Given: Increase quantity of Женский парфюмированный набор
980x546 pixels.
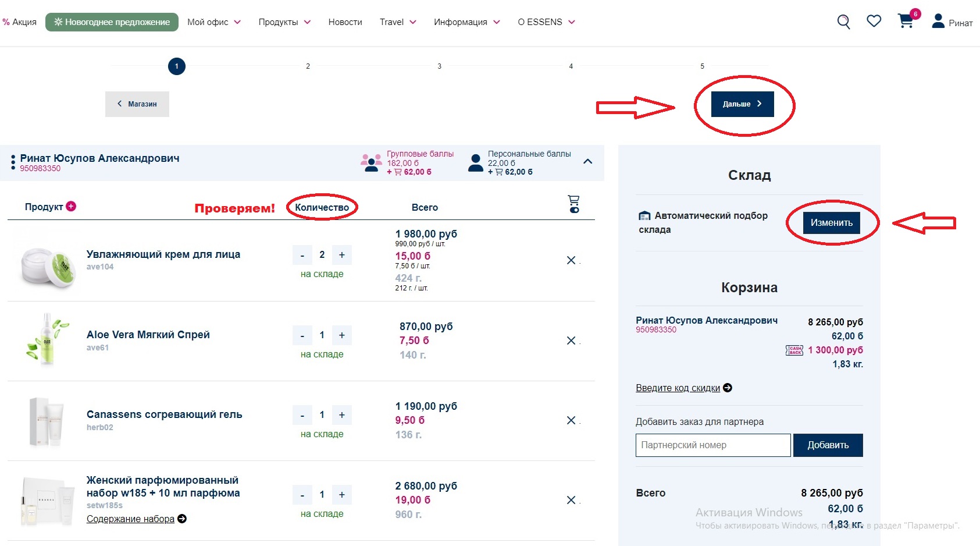Looking at the screenshot, I should pos(342,495).
